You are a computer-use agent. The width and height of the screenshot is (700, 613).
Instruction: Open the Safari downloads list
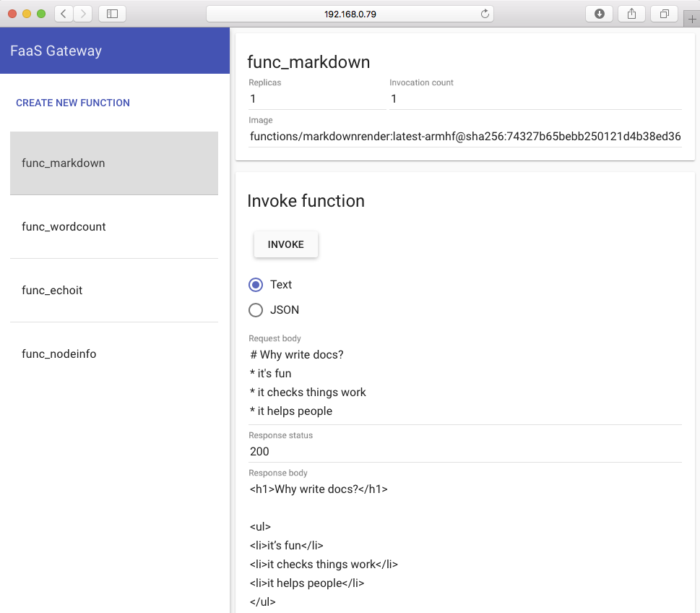pos(599,13)
